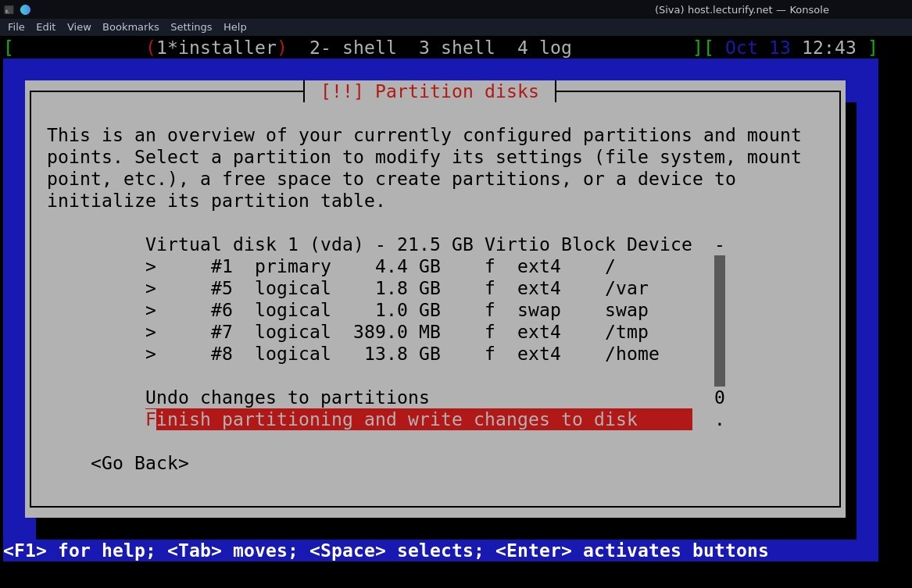
Task: Click the partition list scrollbar thumb
Action: pyautogui.click(x=720, y=321)
